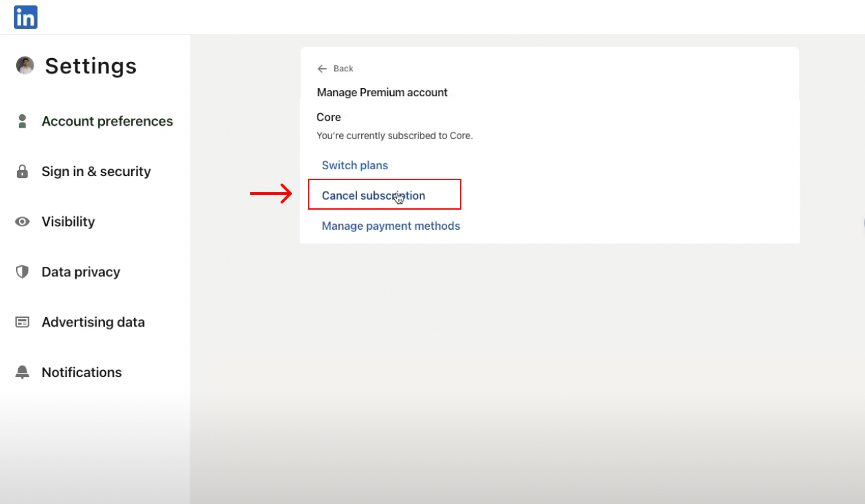Open Advertising data settings
Image resolution: width=865 pixels, height=504 pixels.
pos(93,323)
